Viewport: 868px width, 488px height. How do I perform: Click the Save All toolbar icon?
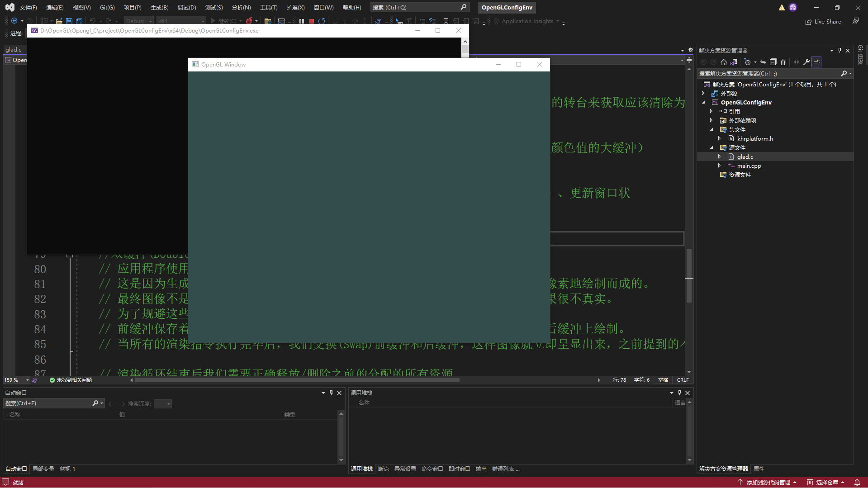79,21
